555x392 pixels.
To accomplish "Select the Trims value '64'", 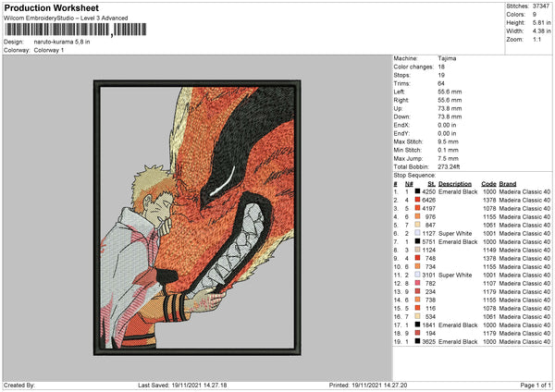I will 441,83.
